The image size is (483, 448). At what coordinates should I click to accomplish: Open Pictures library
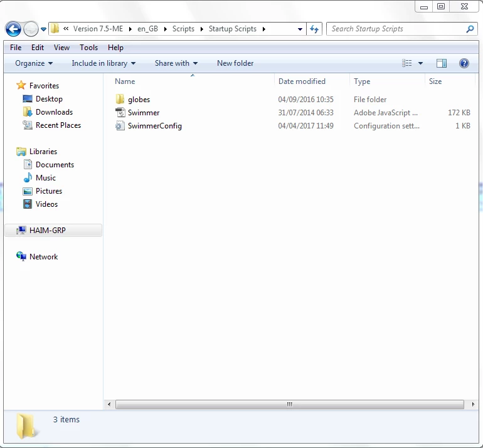[49, 191]
